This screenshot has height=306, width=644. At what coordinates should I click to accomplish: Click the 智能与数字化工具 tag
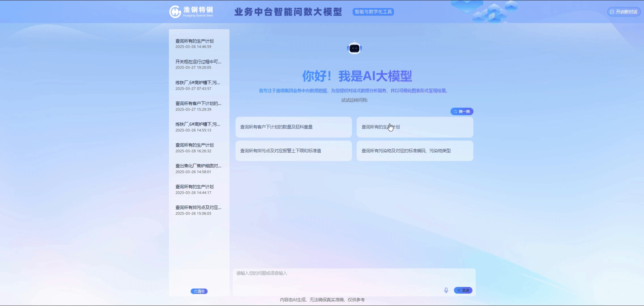373,12
